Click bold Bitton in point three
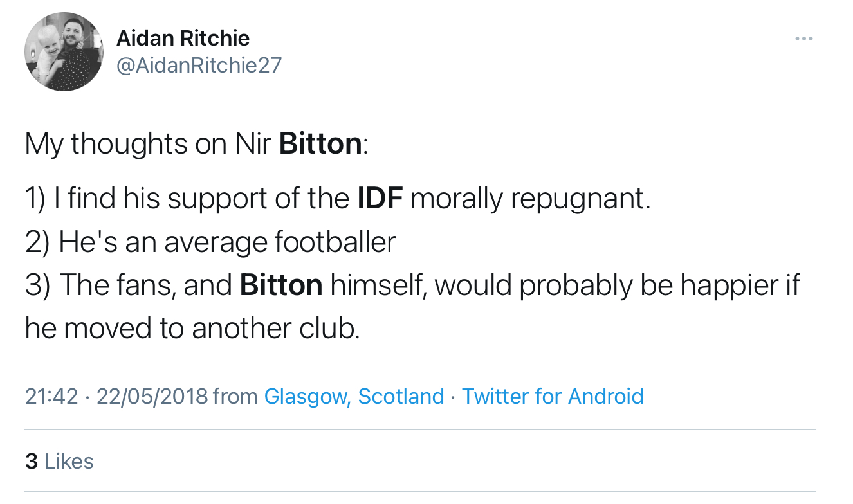 [x=281, y=285]
